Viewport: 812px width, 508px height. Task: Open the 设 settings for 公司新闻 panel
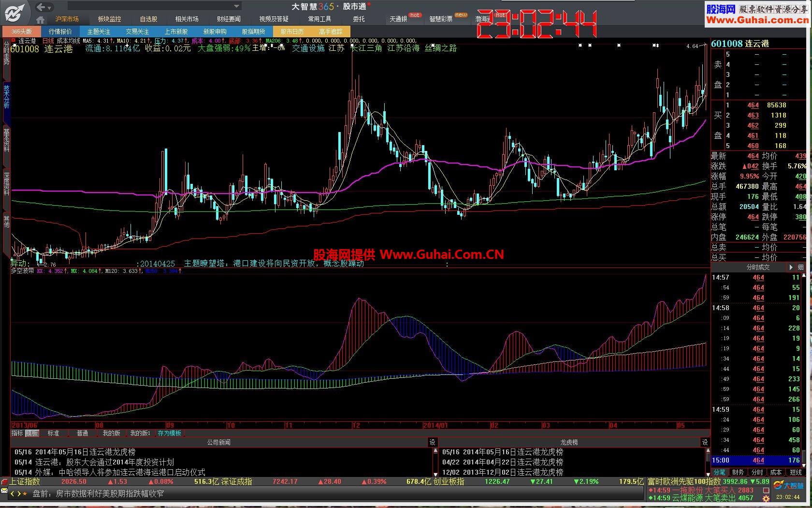click(432, 442)
